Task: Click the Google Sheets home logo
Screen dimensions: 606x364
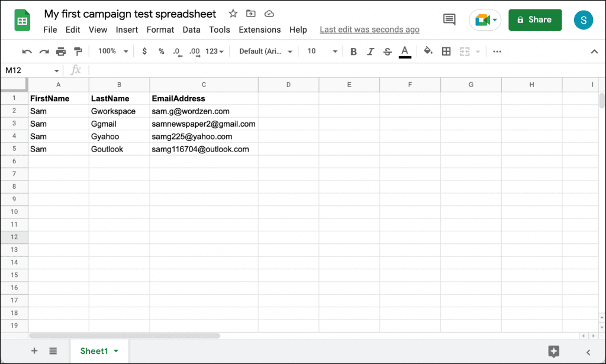Action: click(x=22, y=20)
